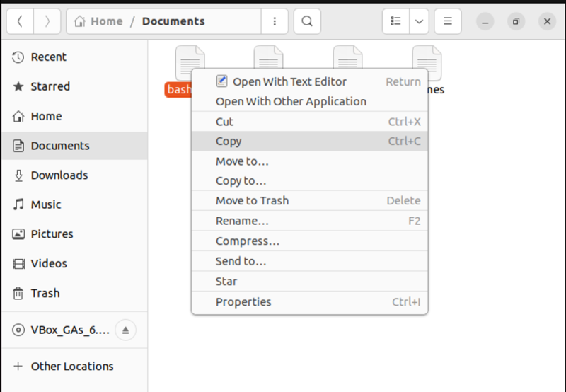The height and width of the screenshot is (392, 566).
Task: Toggle the list view mode button
Action: click(x=397, y=21)
